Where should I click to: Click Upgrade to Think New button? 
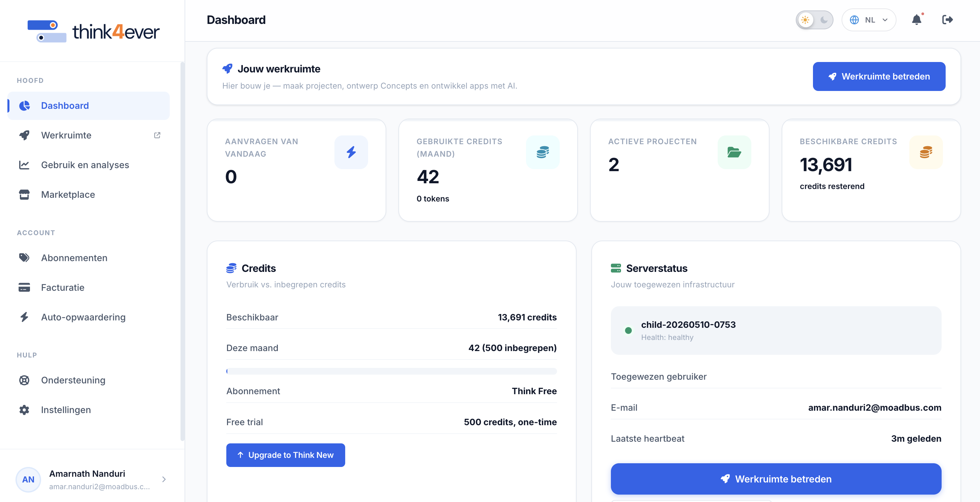285,455
